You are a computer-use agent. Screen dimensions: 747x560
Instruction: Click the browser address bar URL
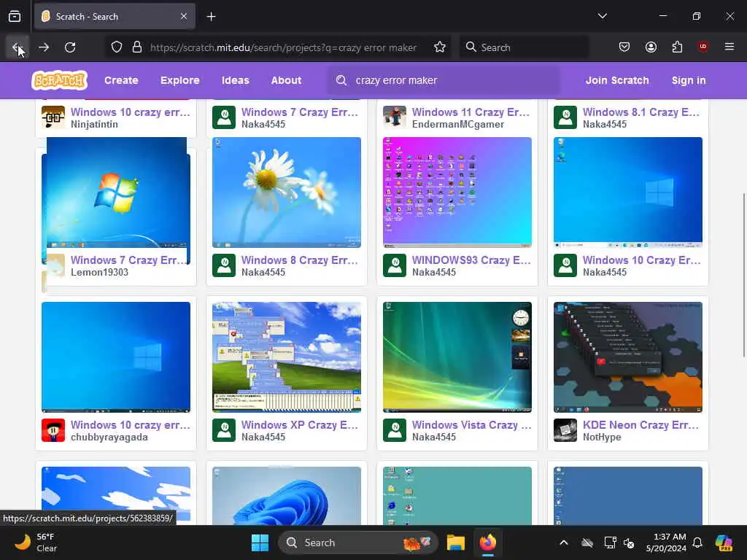tap(283, 47)
